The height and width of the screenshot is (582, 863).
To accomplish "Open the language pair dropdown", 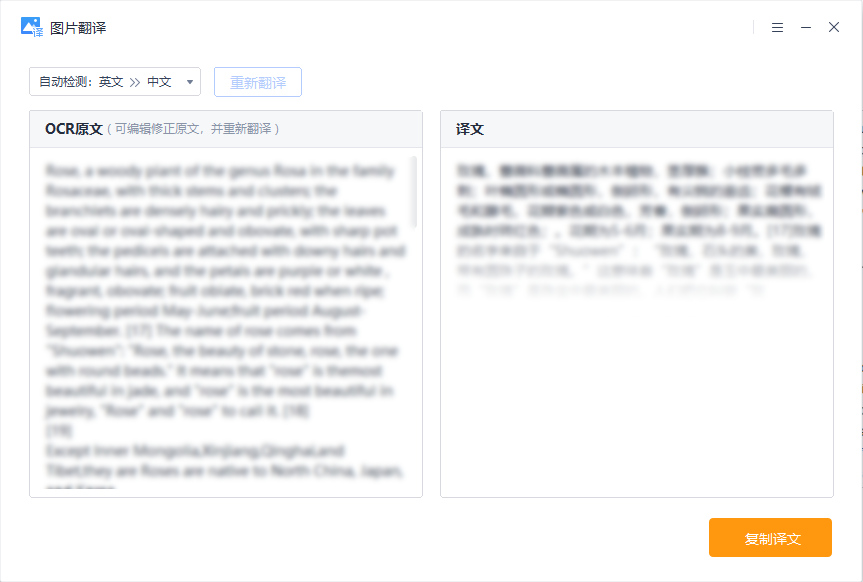I will (x=188, y=82).
